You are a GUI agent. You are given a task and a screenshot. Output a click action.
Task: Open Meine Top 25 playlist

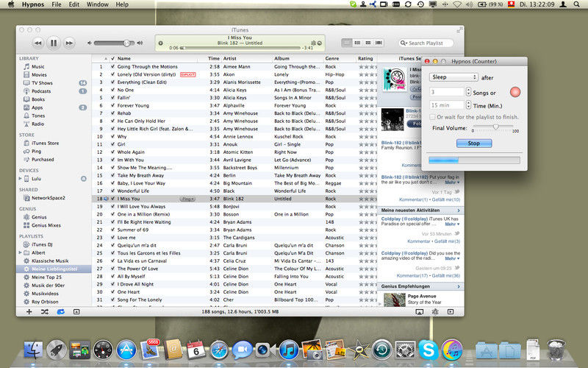click(46, 277)
